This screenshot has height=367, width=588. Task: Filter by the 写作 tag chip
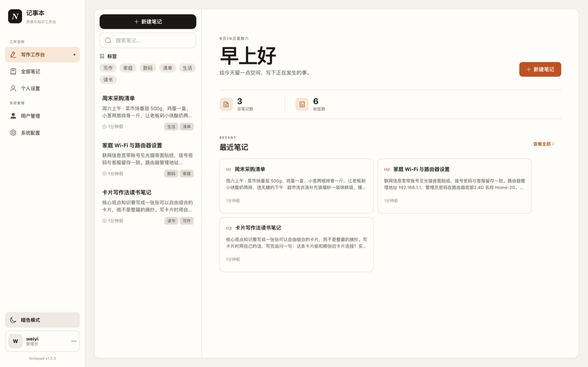pos(108,68)
